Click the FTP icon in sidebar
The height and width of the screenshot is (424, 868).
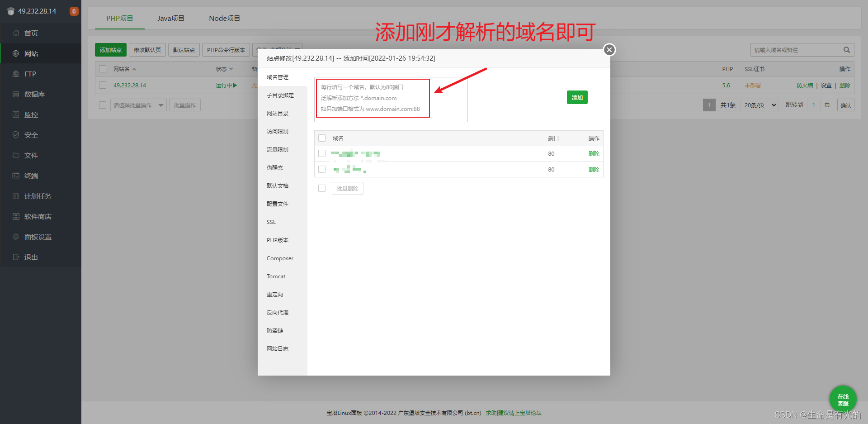click(x=16, y=74)
